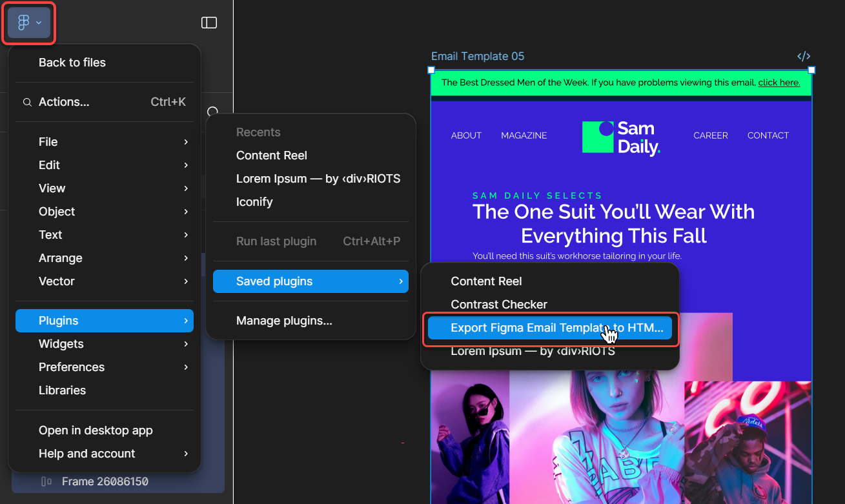Click the Sam Daily logo in email
845x504 pixels.
tap(620, 137)
